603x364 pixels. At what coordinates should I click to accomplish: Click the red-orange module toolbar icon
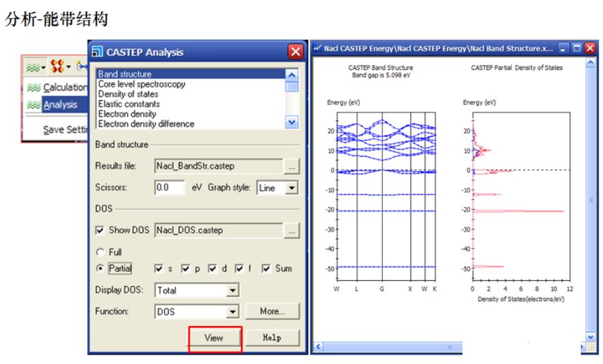click(57, 67)
